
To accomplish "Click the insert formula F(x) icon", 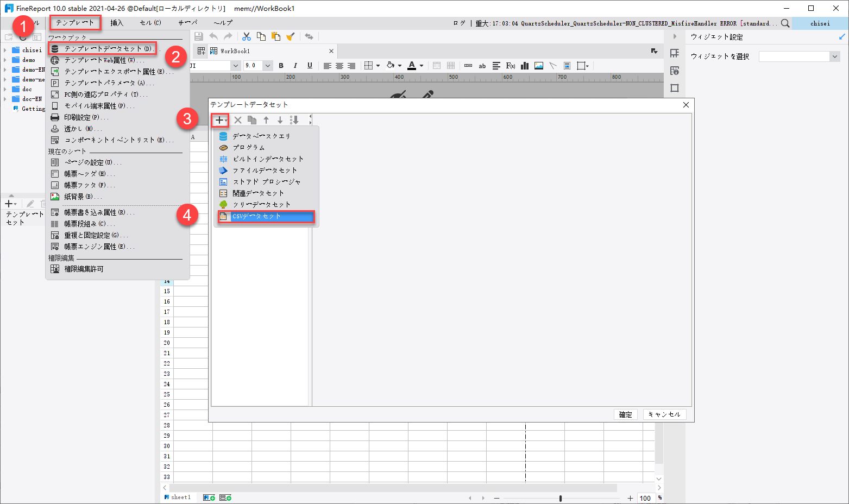I will pos(510,65).
